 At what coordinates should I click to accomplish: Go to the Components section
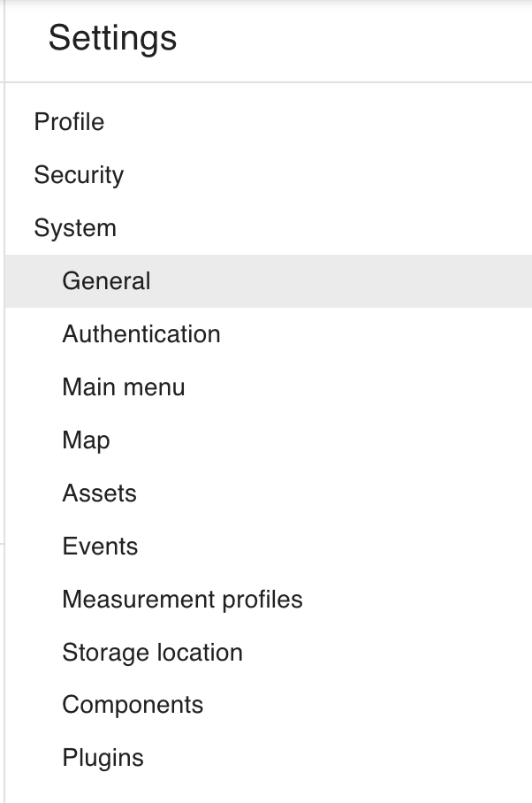133,705
